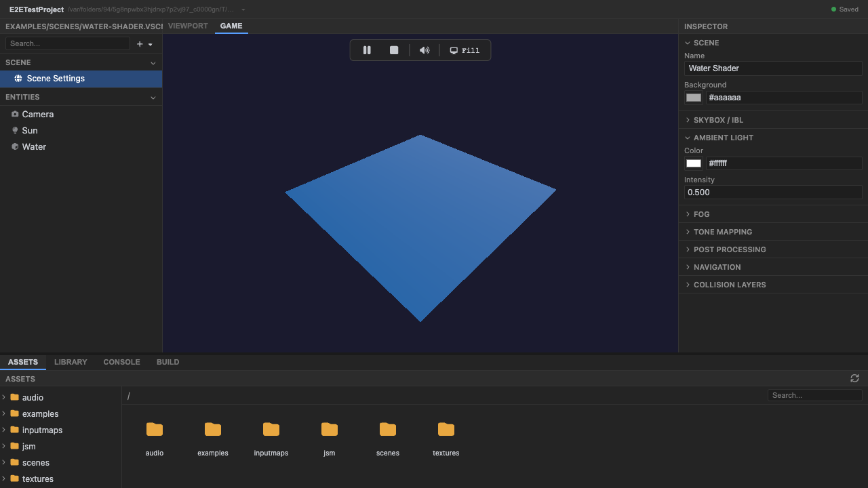This screenshot has width=868, height=488.
Task: Click the E2ETestProject project title
Action: pyautogui.click(x=37, y=9)
